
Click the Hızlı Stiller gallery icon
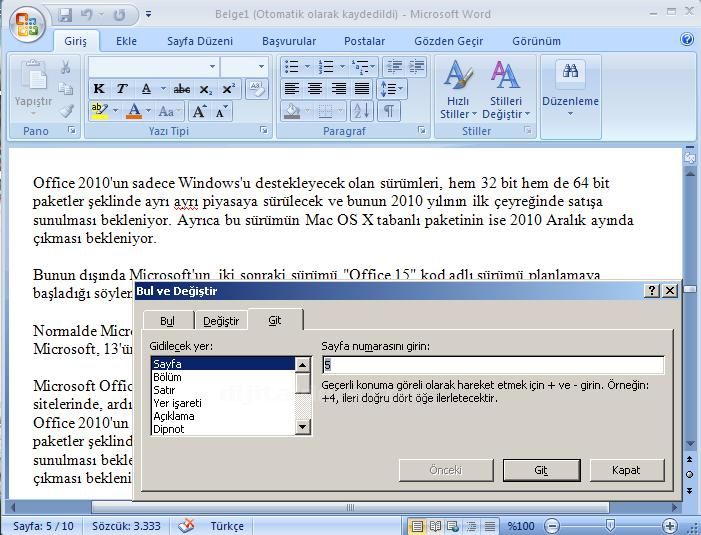coord(458,74)
